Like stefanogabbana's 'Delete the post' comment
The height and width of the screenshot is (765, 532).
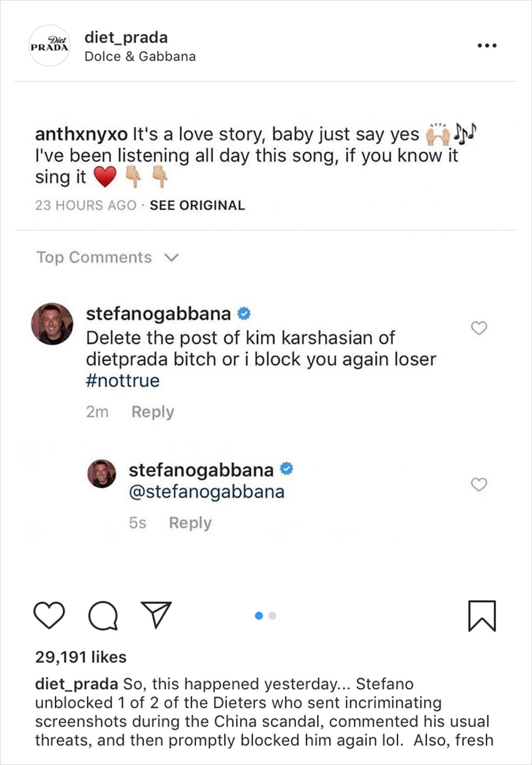(x=479, y=328)
